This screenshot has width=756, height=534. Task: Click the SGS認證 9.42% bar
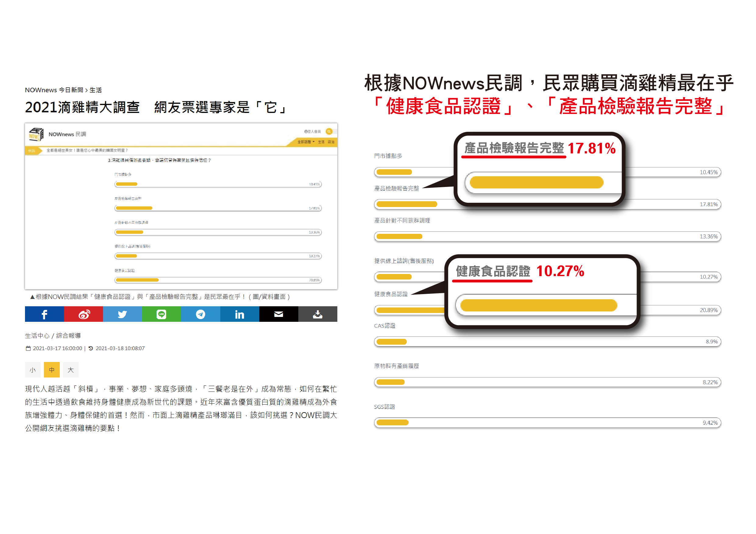click(x=548, y=423)
